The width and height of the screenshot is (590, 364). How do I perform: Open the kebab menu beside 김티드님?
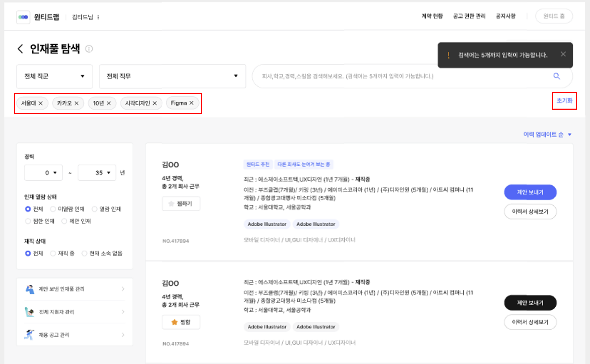point(98,17)
